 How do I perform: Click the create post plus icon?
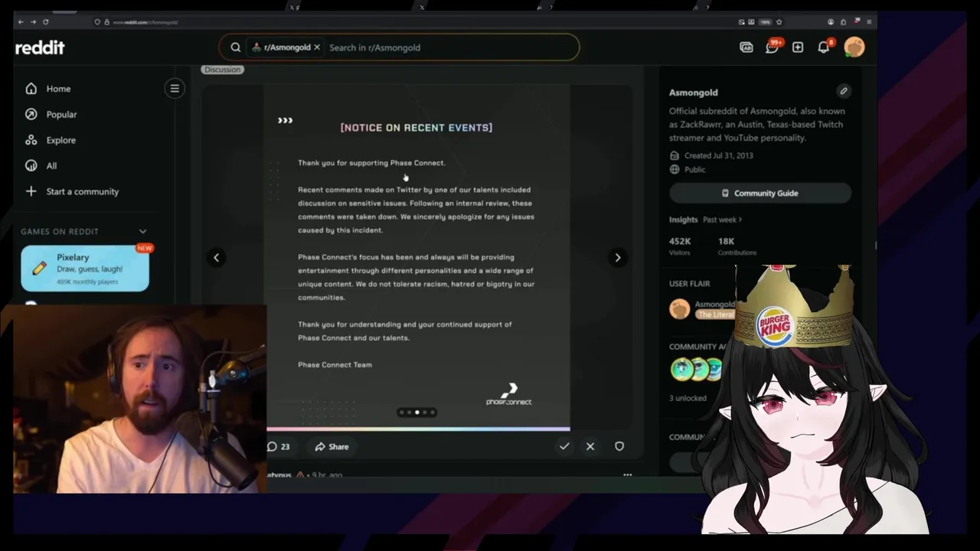coord(798,47)
